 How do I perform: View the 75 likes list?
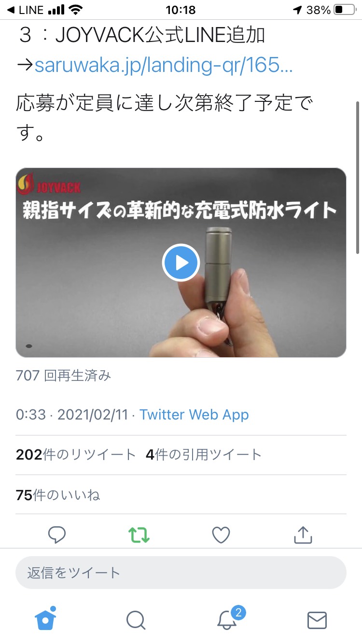click(x=58, y=495)
